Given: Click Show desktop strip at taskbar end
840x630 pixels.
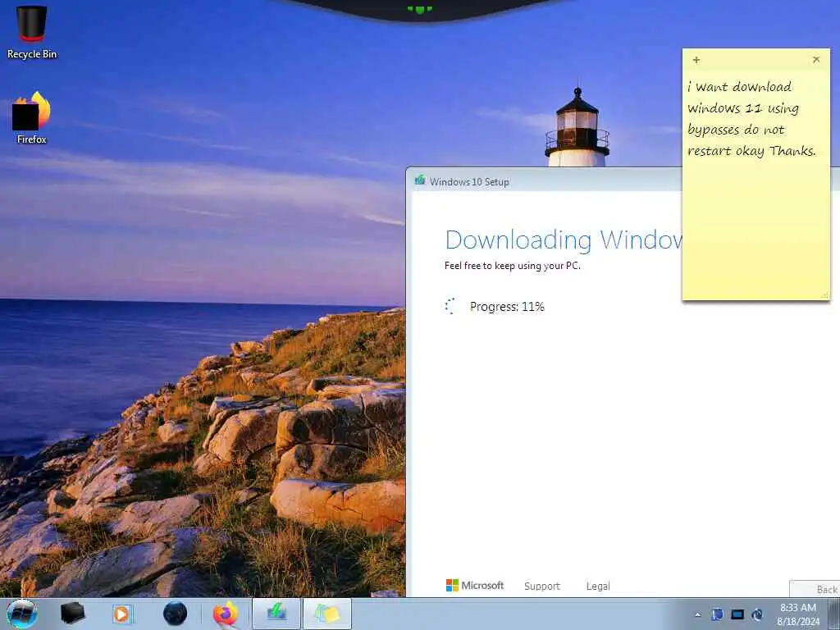Looking at the screenshot, I should [834, 614].
